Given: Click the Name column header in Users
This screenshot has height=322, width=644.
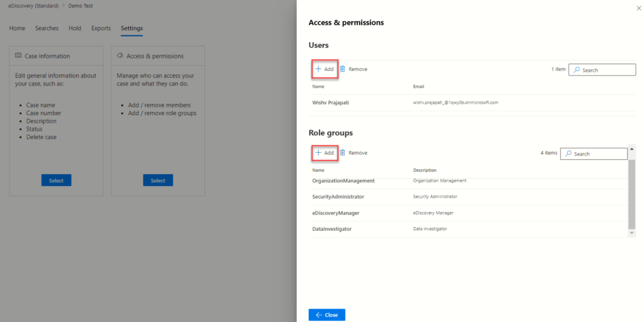Looking at the screenshot, I should point(318,87).
